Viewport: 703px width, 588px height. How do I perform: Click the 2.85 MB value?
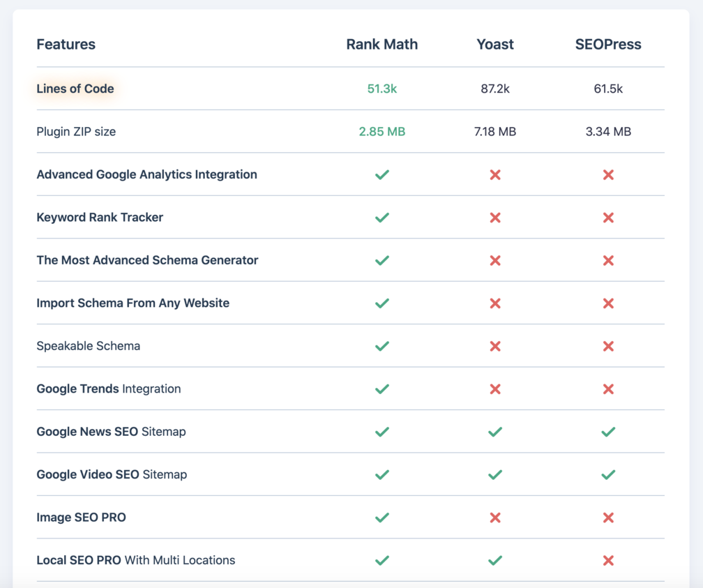(x=382, y=132)
